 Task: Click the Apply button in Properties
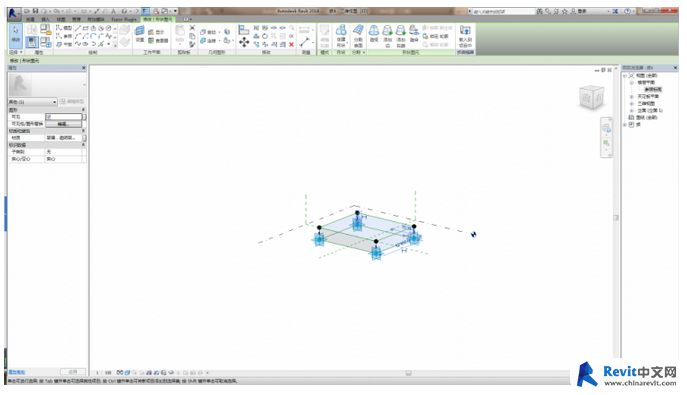pyautogui.click(x=73, y=372)
